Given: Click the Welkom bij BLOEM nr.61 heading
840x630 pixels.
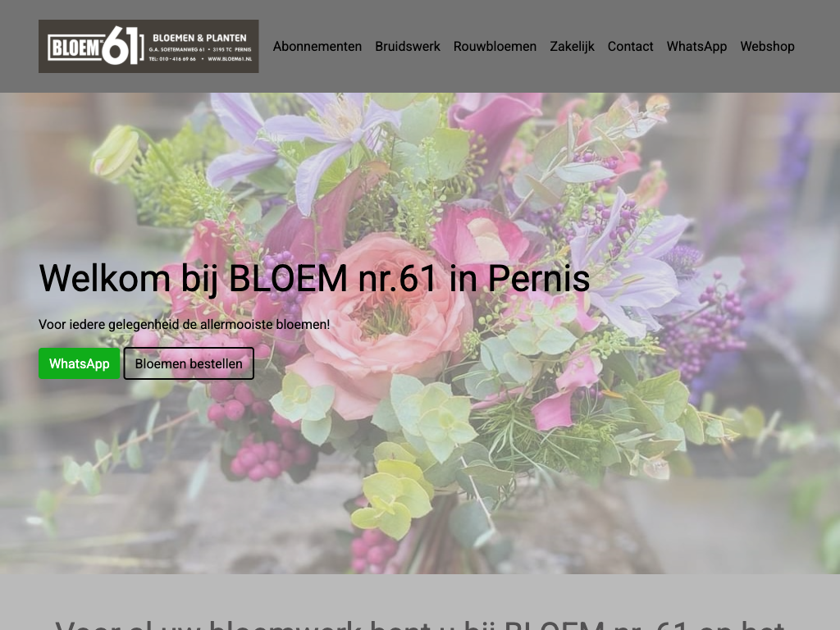Looking at the screenshot, I should coord(314,278).
